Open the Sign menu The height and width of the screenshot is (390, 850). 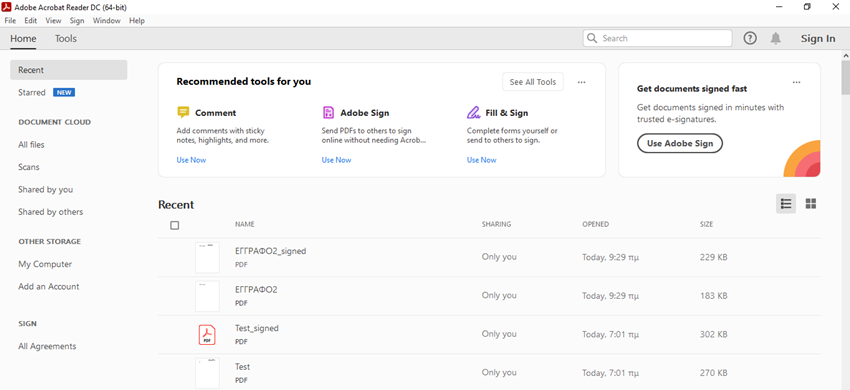(x=77, y=21)
